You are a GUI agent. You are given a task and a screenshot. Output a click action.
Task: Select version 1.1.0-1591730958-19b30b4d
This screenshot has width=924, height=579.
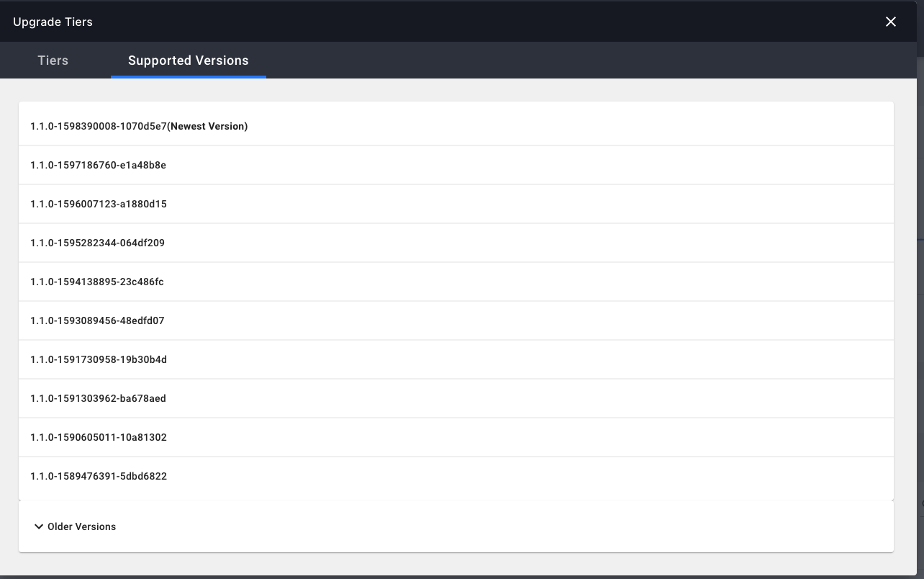[x=98, y=359]
